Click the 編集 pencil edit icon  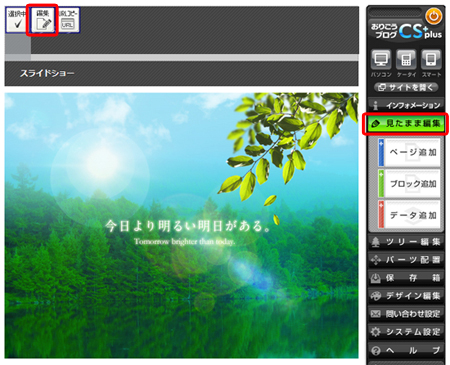(42, 20)
